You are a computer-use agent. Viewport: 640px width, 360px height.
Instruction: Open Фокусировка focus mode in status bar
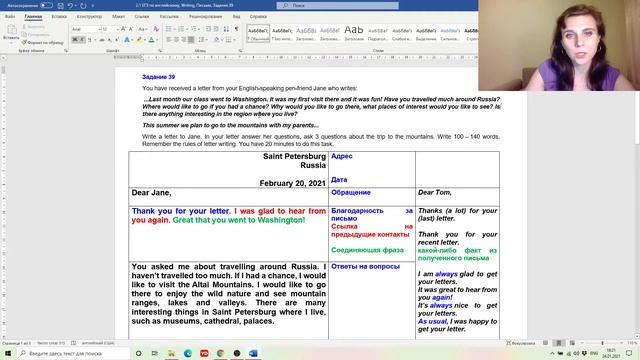point(521,343)
